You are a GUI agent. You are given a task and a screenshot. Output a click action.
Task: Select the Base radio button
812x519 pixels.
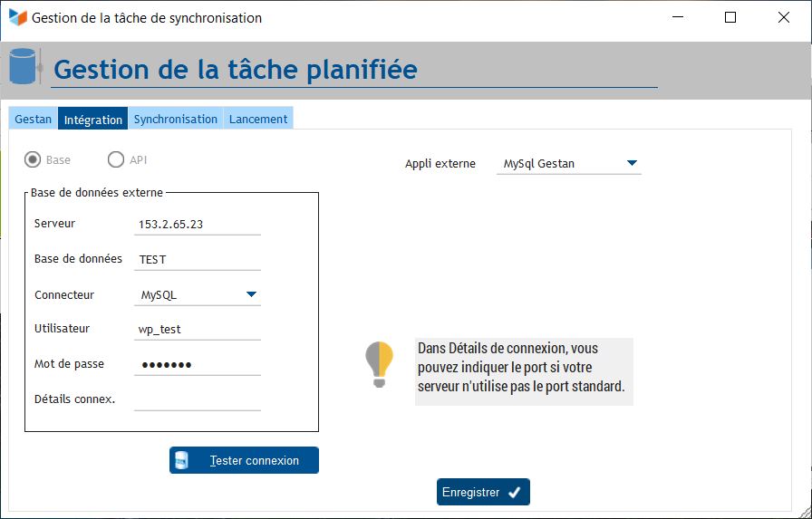34,159
